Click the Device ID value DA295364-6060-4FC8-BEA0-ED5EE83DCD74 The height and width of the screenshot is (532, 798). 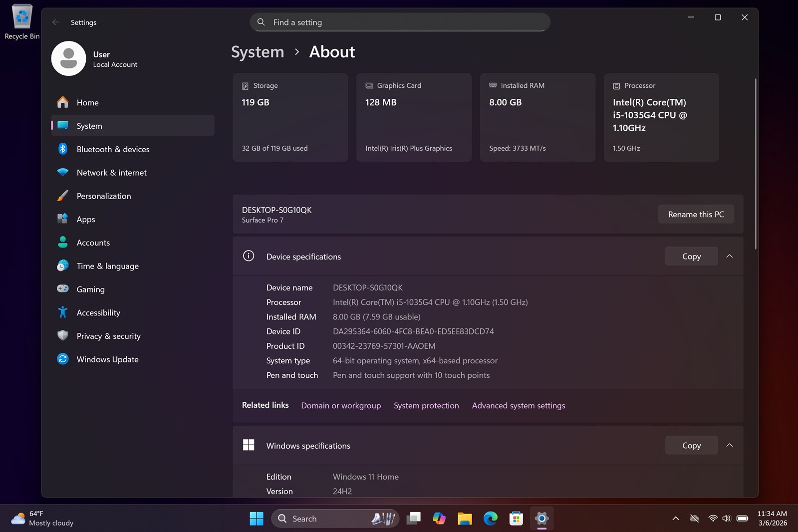[413, 331]
